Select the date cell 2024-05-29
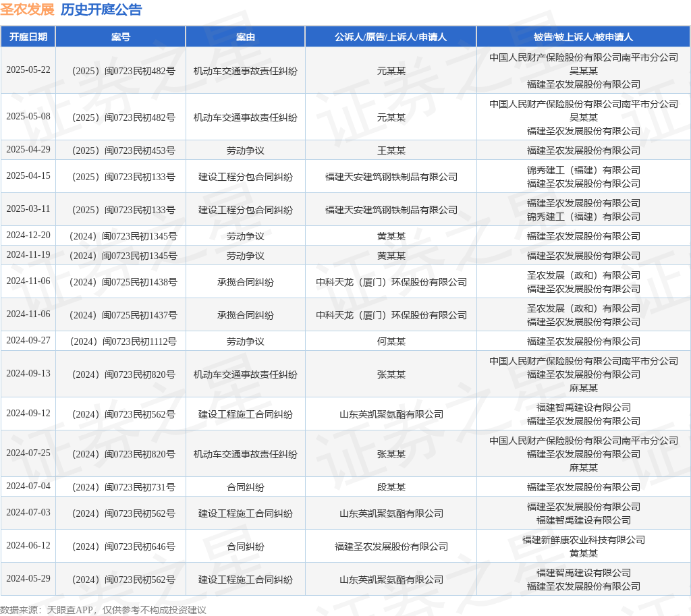 click(28, 578)
